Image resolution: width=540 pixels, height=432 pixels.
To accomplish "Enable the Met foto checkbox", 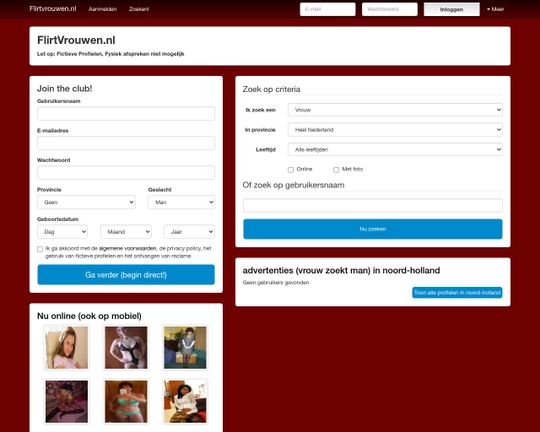I will click(336, 170).
